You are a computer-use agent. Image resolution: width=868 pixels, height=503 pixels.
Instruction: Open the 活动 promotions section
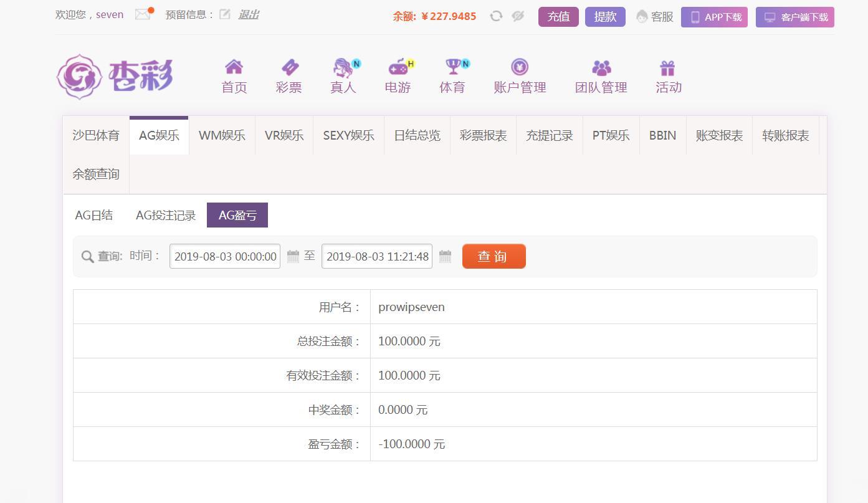point(669,77)
